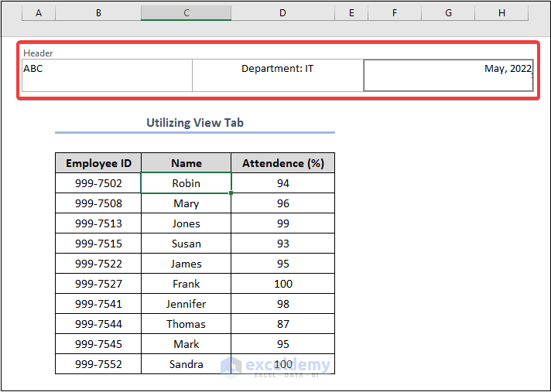This screenshot has height=392, width=551.
Task: Select the name cell Frank
Action: (x=187, y=284)
